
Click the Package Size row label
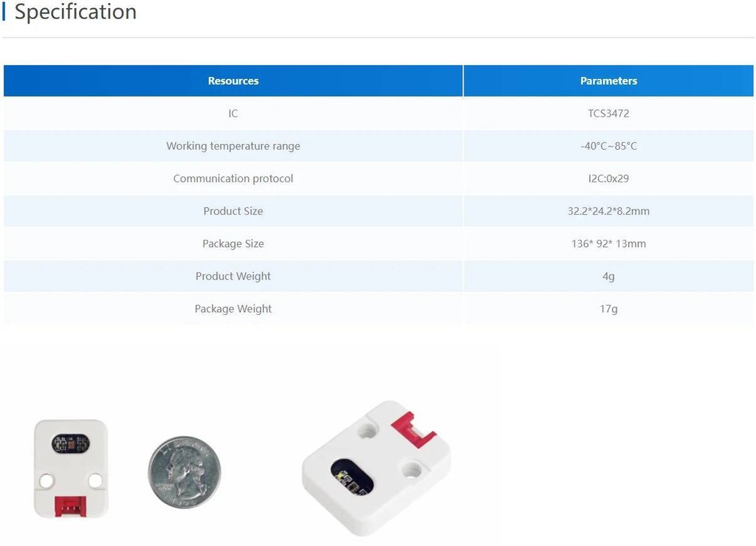point(233,243)
